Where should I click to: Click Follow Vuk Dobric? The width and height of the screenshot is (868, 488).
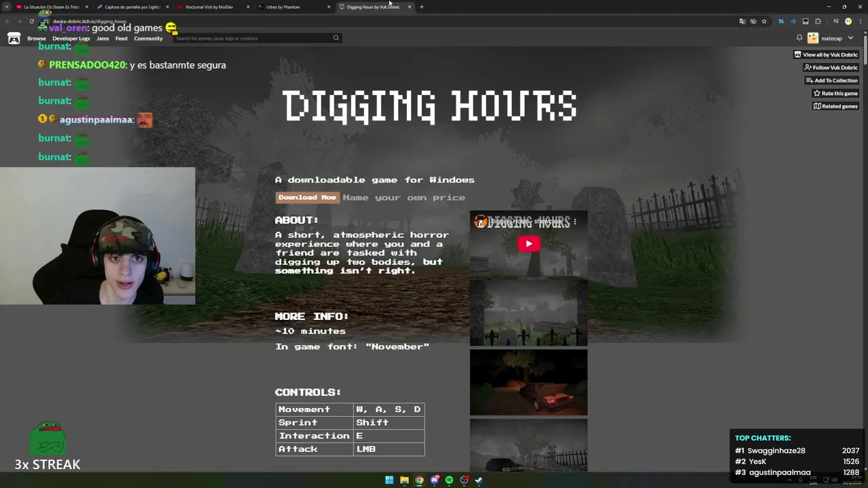click(831, 68)
